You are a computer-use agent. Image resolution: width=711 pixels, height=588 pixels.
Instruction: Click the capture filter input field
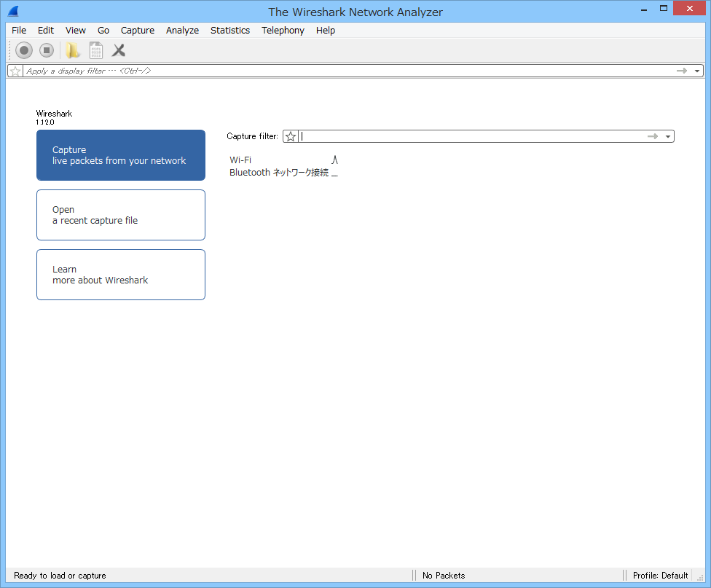(x=437, y=136)
